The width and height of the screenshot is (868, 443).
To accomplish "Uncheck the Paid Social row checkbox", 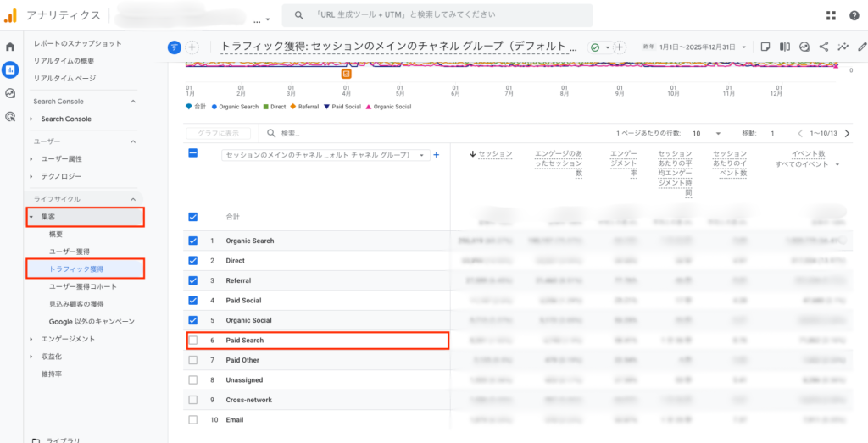I will click(x=193, y=301).
